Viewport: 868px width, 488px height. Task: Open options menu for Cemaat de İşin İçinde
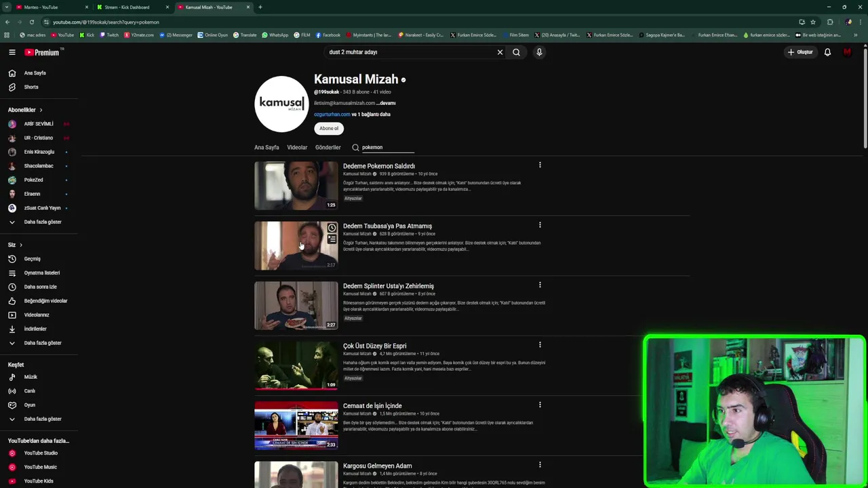(540, 405)
